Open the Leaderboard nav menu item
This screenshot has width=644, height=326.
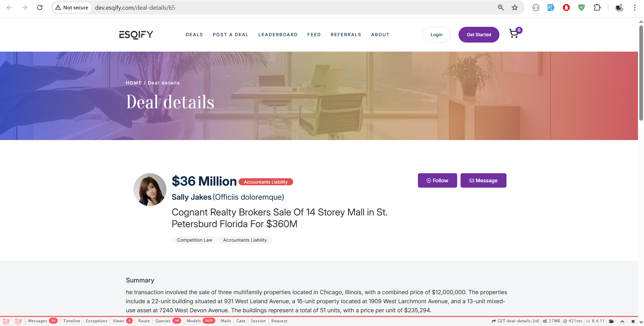click(x=278, y=35)
